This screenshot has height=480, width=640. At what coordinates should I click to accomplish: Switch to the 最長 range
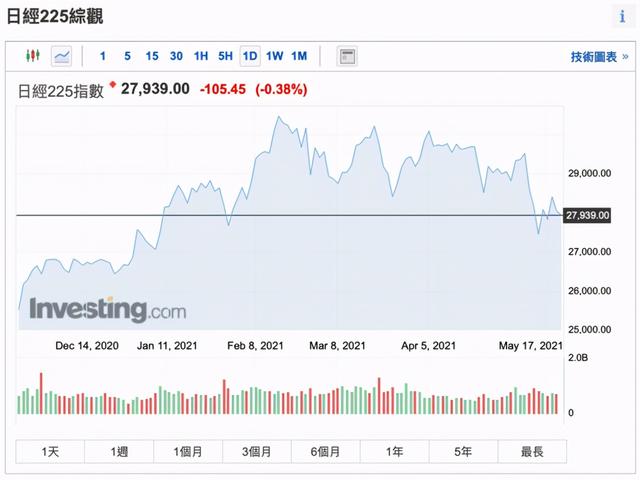pyautogui.click(x=532, y=452)
